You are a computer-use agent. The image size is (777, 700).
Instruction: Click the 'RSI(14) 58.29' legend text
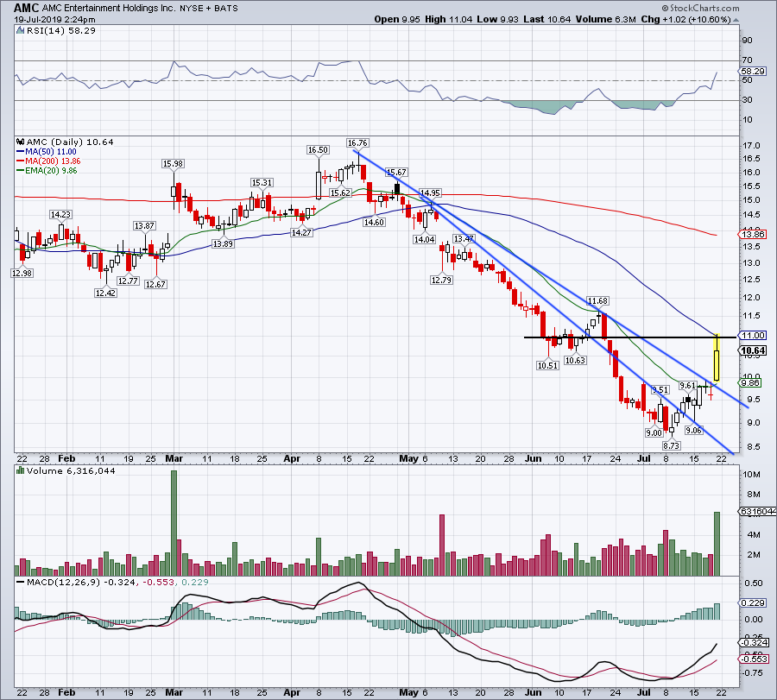60,31
